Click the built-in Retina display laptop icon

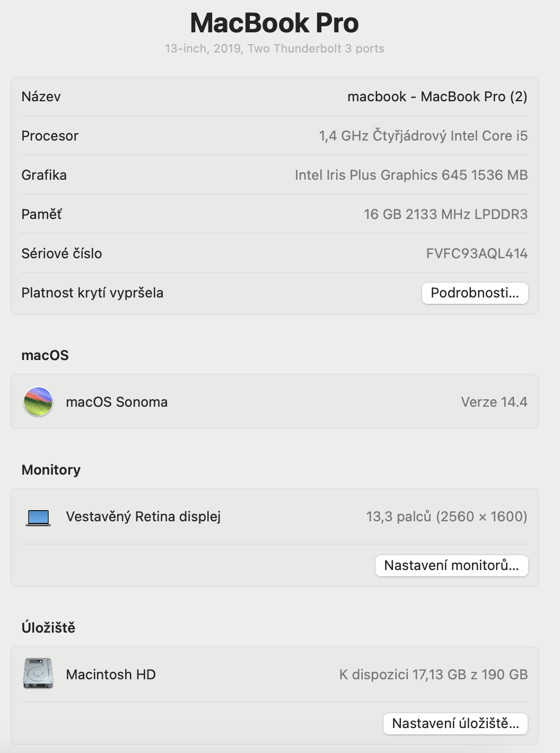pos(38,517)
